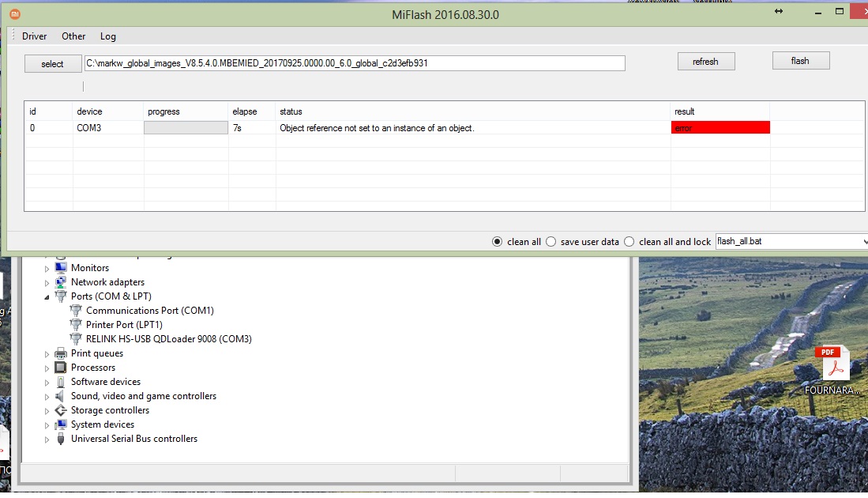The image size is (868, 498).
Task: Open the Log menu
Action: point(107,36)
